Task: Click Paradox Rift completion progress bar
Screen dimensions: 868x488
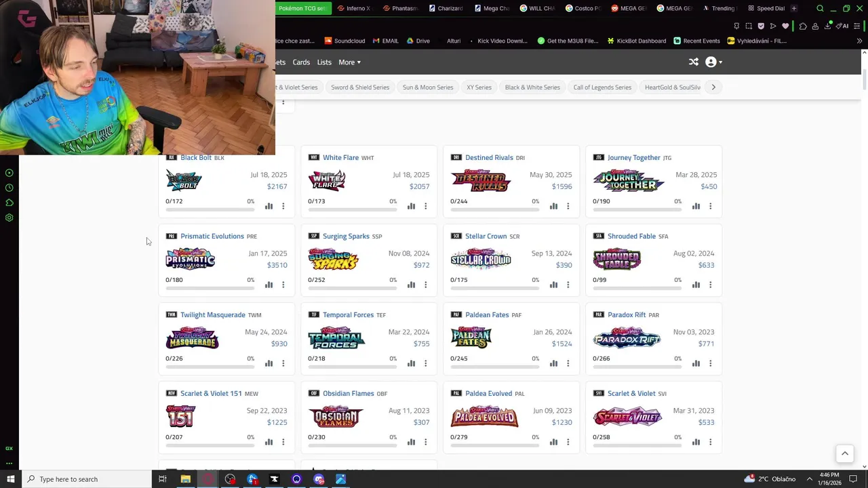Action: [x=637, y=367]
